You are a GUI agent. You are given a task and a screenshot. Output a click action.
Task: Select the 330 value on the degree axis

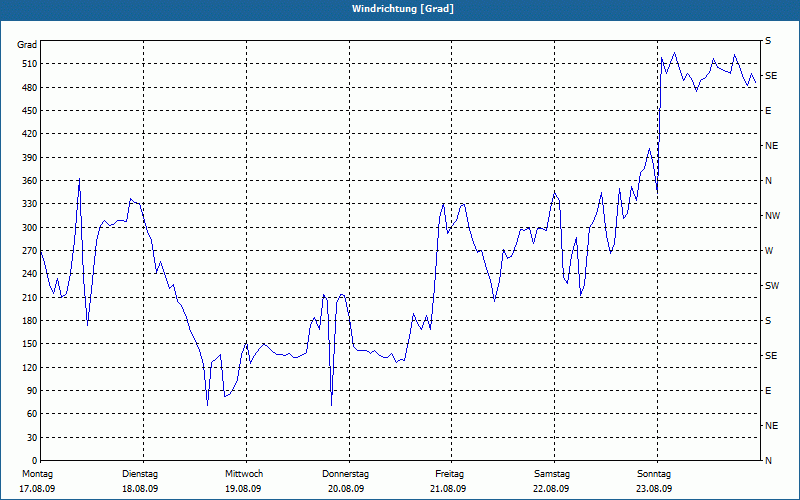point(30,204)
